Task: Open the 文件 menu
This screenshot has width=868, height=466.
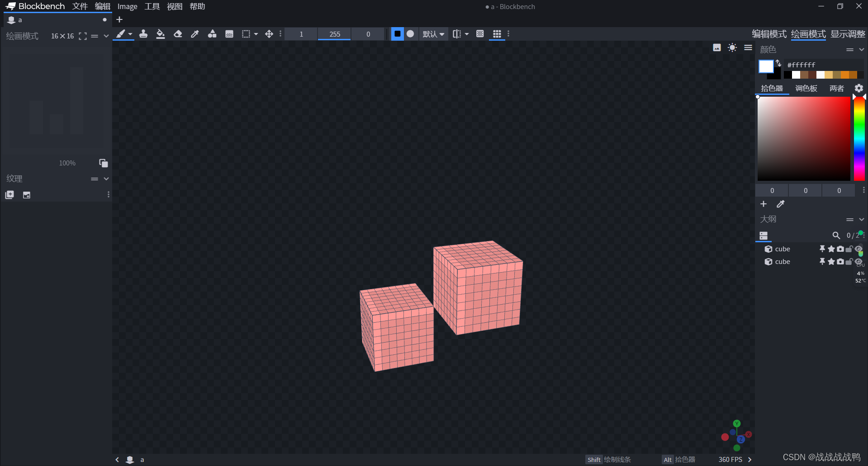Action: [x=80, y=6]
